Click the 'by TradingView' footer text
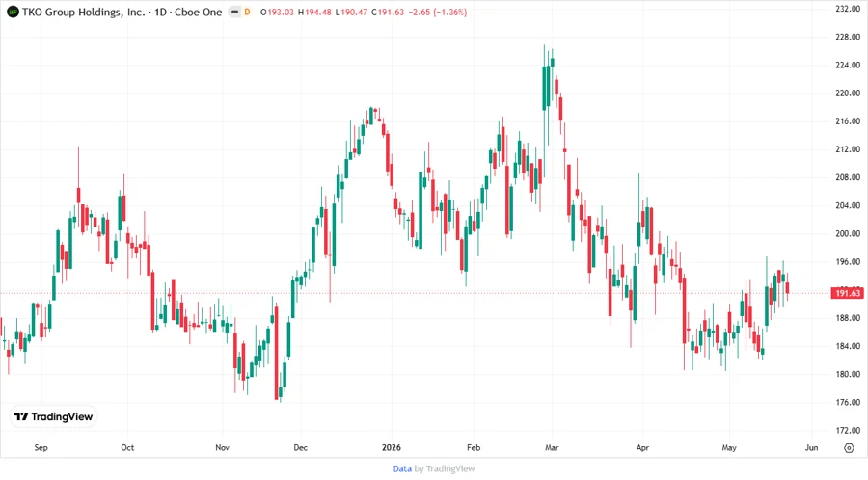Screen dimensions: 868x480 (x=445, y=468)
